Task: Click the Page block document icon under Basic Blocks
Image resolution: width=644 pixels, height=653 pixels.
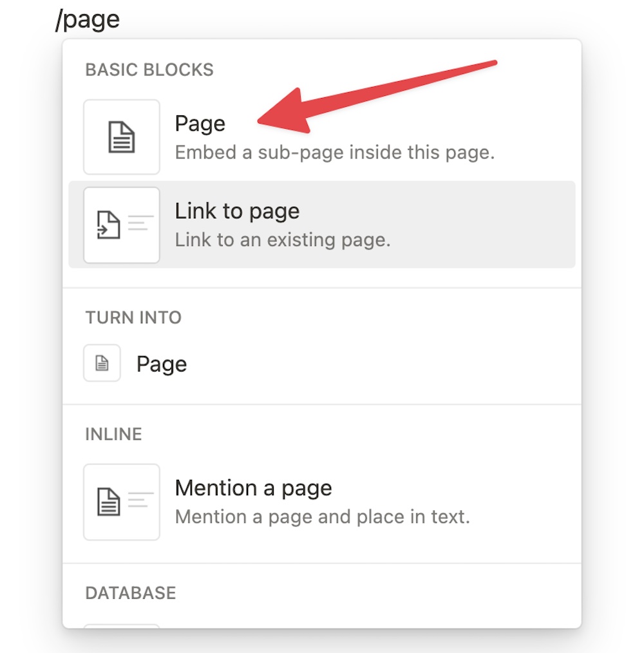Action: click(122, 137)
